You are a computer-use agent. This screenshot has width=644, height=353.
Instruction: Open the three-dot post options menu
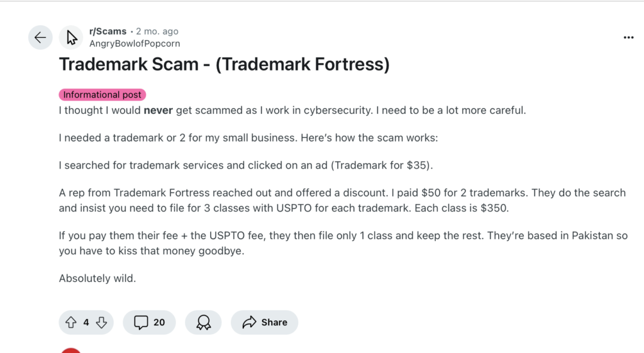tap(628, 38)
